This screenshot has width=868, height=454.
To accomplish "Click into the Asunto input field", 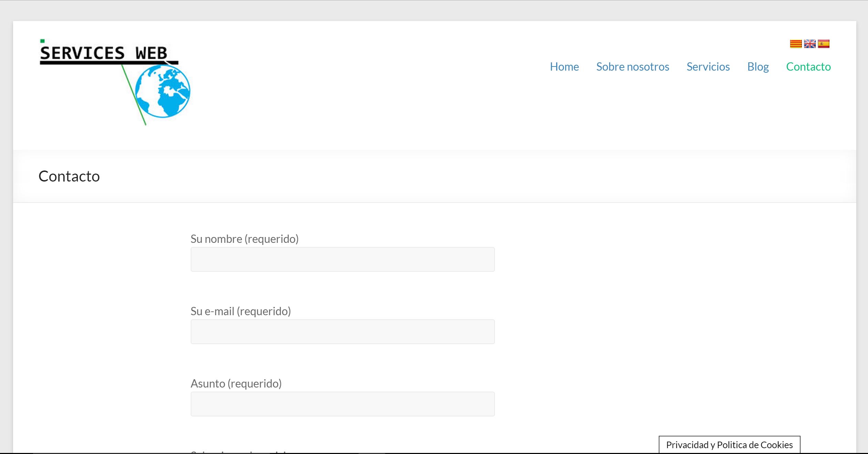I will click(342, 404).
